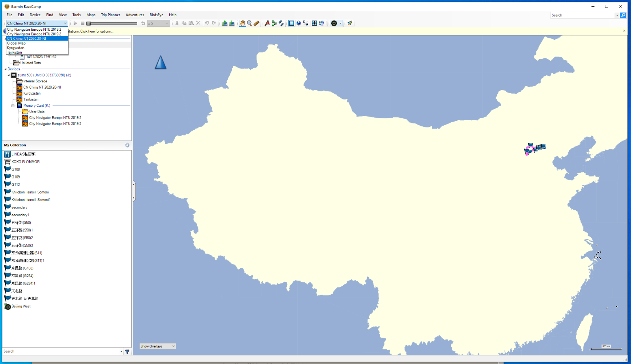The width and height of the screenshot is (631, 364).
Task: Open the Help menu
Action: (x=173, y=15)
